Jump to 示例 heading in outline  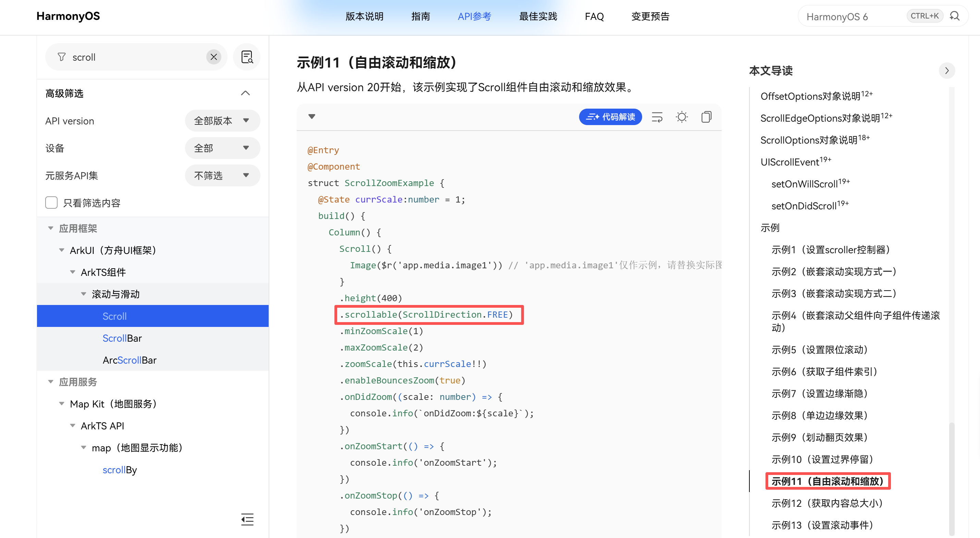(x=770, y=228)
